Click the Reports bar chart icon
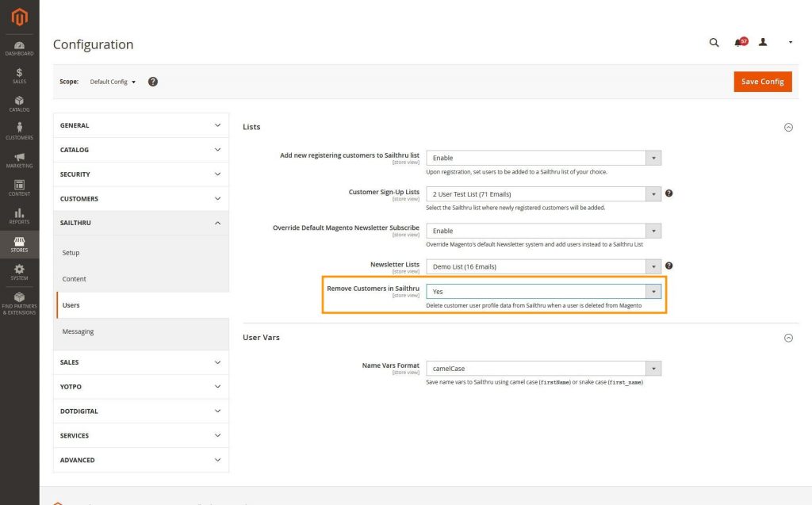 click(19, 216)
